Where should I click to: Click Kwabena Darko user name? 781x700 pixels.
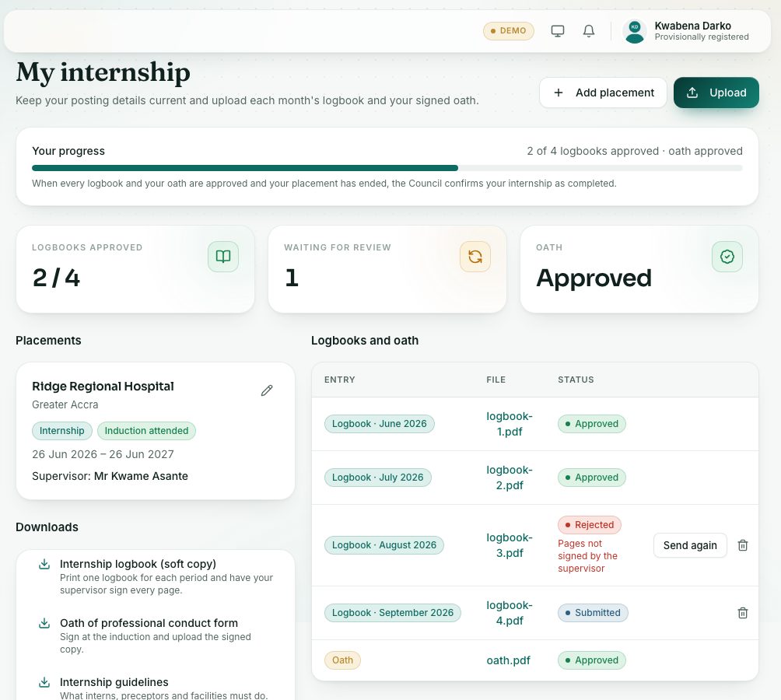pos(693,26)
